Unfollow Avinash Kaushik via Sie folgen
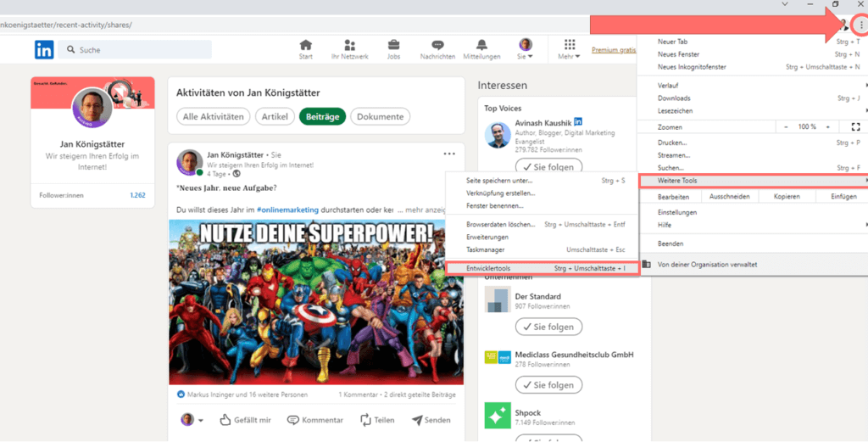This screenshot has height=442, width=868. pos(548,167)
